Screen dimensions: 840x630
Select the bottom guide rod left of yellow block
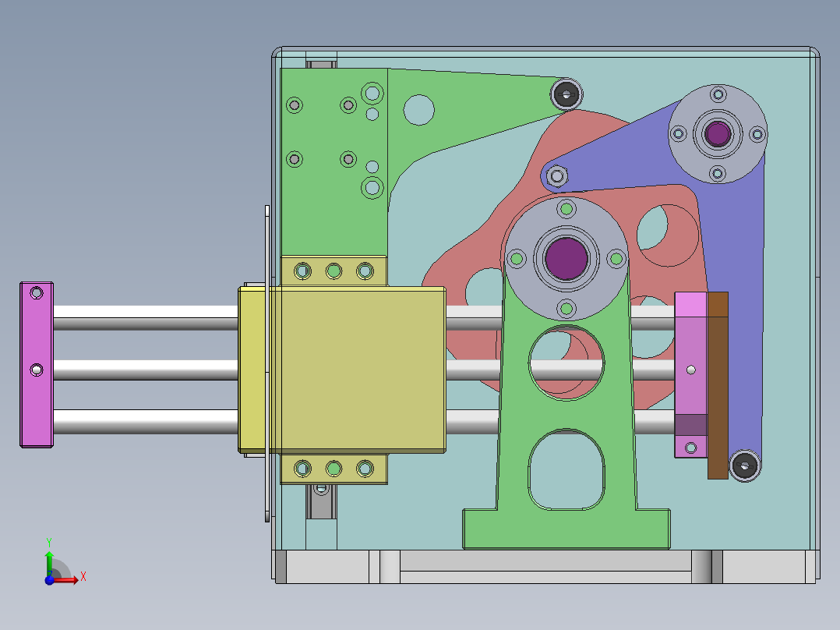click(x=145, y=422)
